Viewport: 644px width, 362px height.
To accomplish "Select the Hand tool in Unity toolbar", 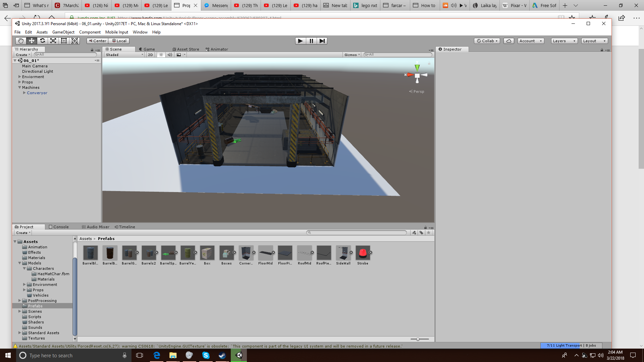I will [x=21, y=41].
